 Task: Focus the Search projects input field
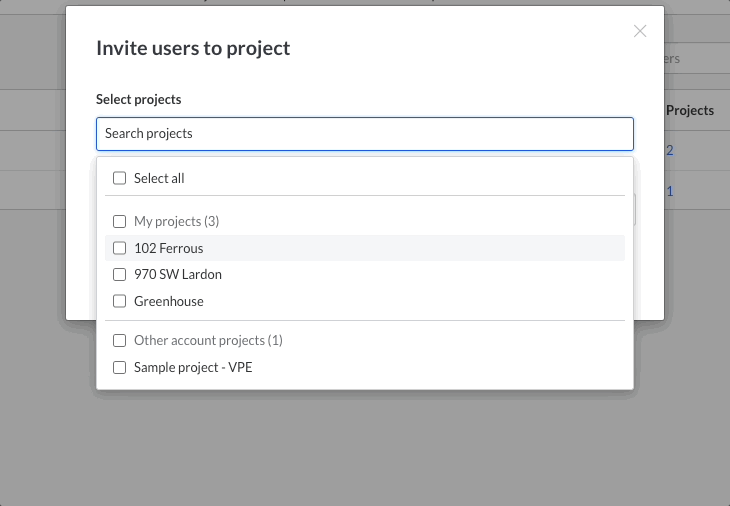pyautogui.click(x=365, y=134)
